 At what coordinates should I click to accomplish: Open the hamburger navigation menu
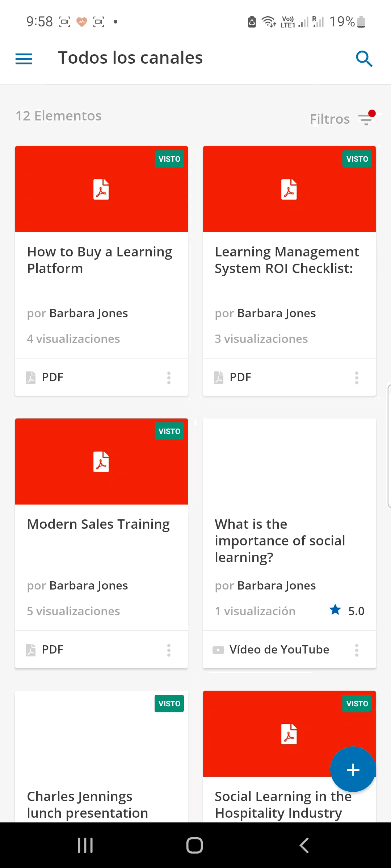click(24, 59)
